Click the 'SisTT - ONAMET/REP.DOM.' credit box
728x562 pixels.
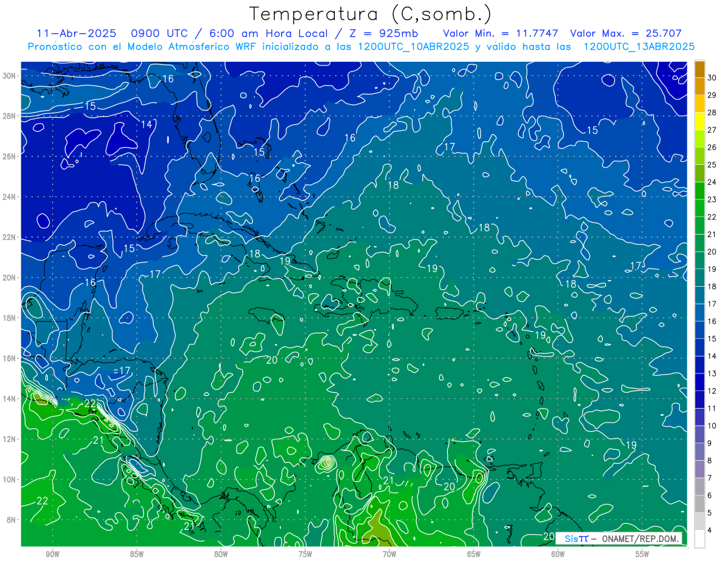coord(619,538)
